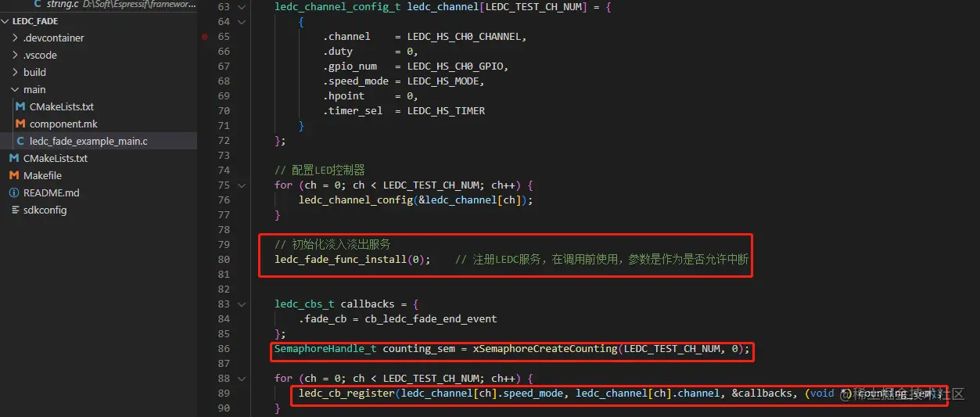
Task: Click SemaphoreHandle_t on line 86
Action: pyautogui.click(x=325, y=348)
